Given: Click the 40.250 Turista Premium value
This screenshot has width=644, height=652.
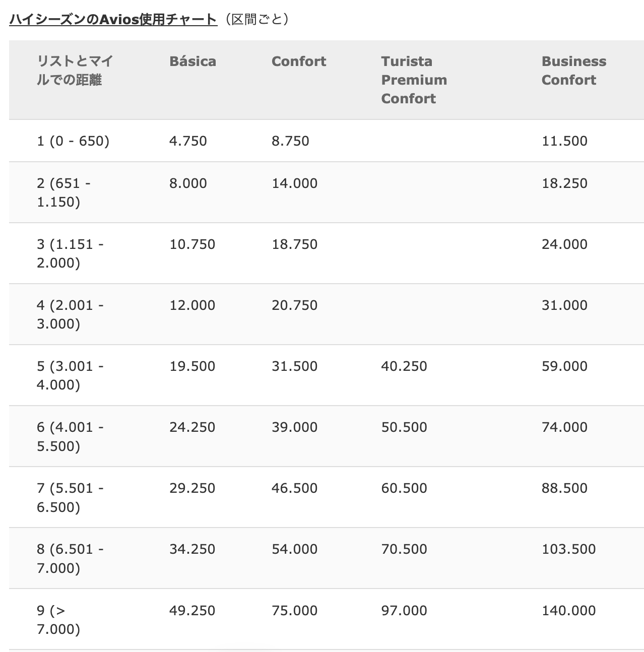Looking at the screenshot, I should 404,366.
